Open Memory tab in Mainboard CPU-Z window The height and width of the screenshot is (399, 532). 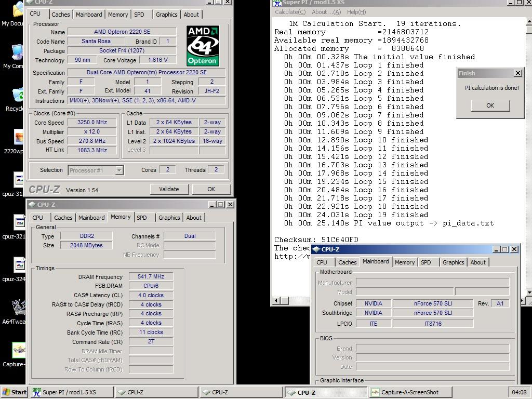pyautogui.click(x=405, y=262)
